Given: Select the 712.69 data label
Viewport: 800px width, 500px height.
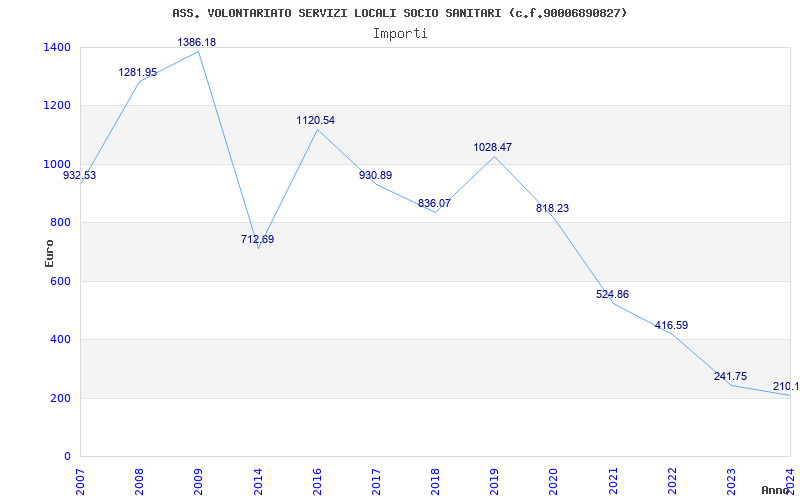Looking at the screenshot, I should [258, 239].
